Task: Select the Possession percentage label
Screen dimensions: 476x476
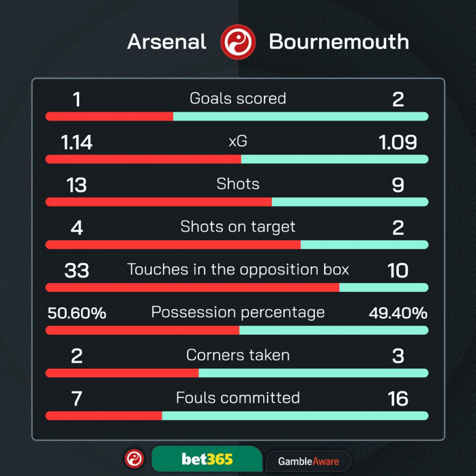Action: pyautogui.click(x=238, y=313)
